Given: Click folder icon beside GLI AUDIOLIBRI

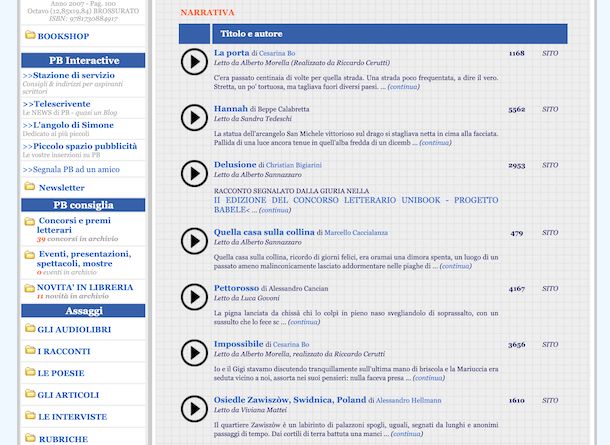Looking at the screenshot, I should [30, 328].
